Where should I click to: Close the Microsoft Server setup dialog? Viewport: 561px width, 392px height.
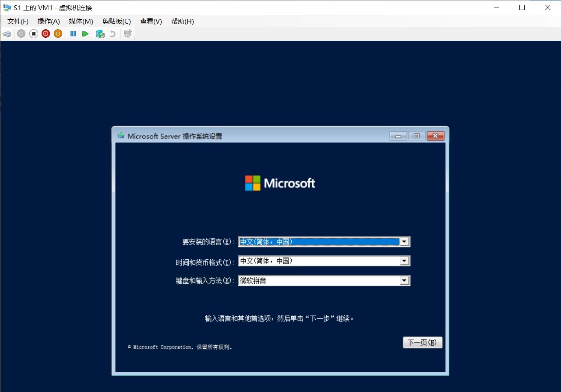pyautogui.click(x=435, y=136)
